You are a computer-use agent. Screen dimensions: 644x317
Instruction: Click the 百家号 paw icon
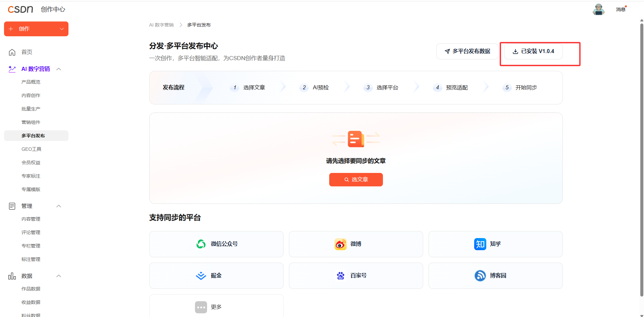341,276
